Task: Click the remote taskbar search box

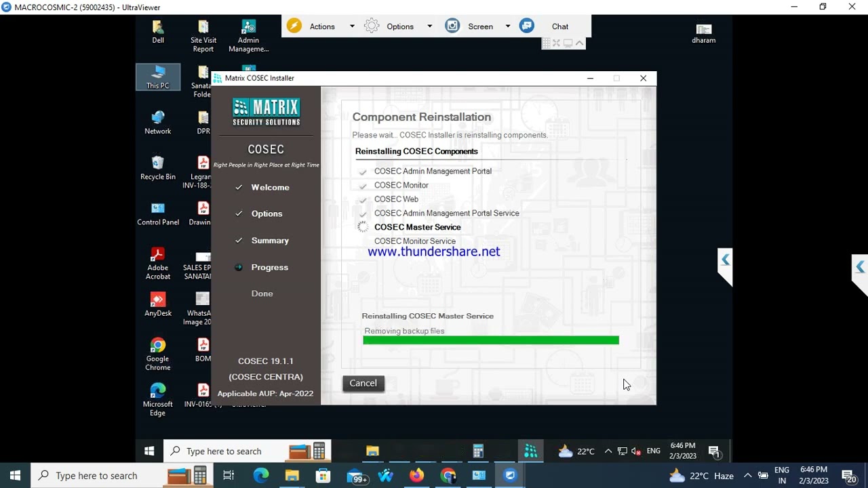Action: click(x=248, y=451)
